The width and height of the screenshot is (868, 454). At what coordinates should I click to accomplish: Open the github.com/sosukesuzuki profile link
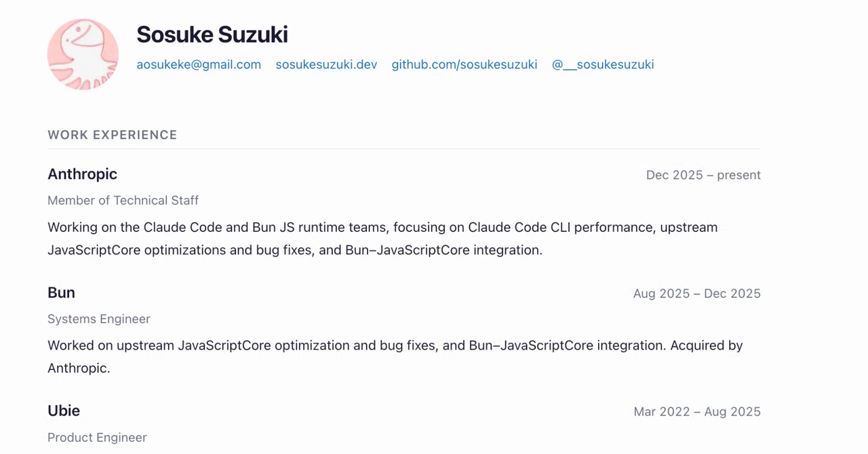tap(465, 64)
